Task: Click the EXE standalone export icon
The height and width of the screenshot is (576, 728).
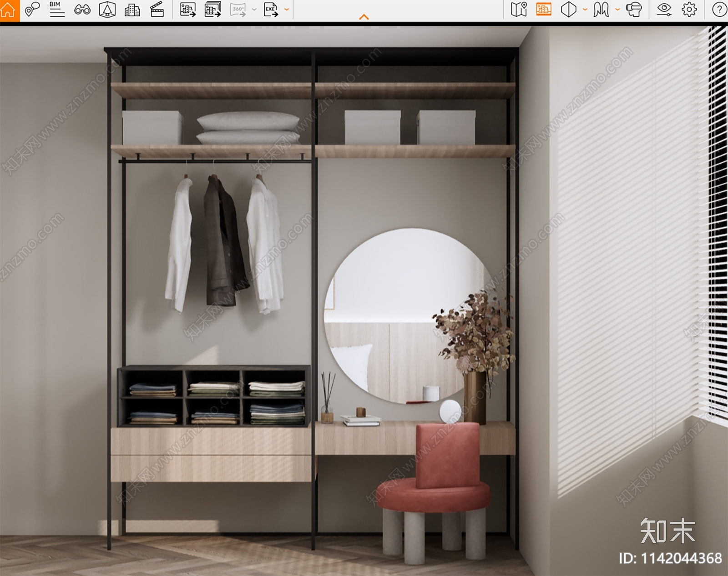Action: (x=271, y=10)
